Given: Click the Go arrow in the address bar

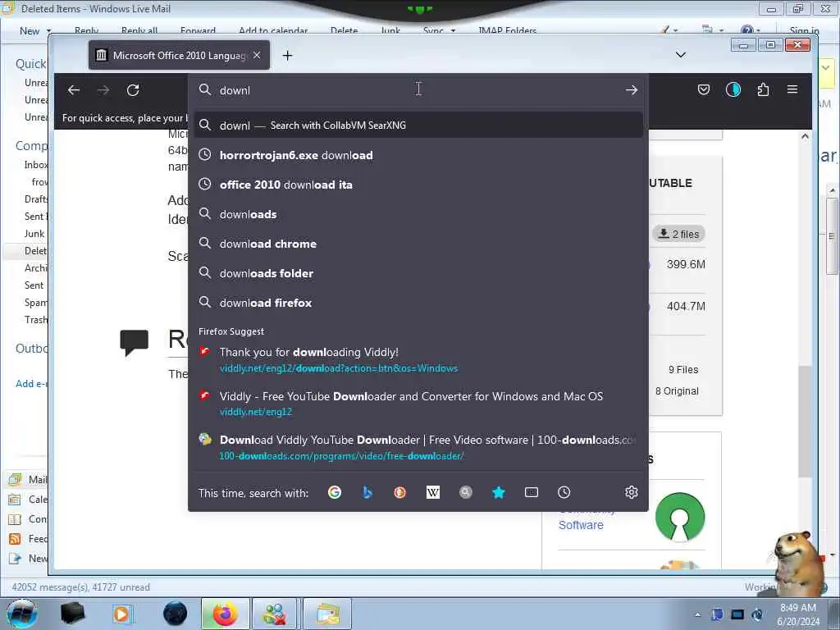Looking at the screenshot, I should point(631,90).
